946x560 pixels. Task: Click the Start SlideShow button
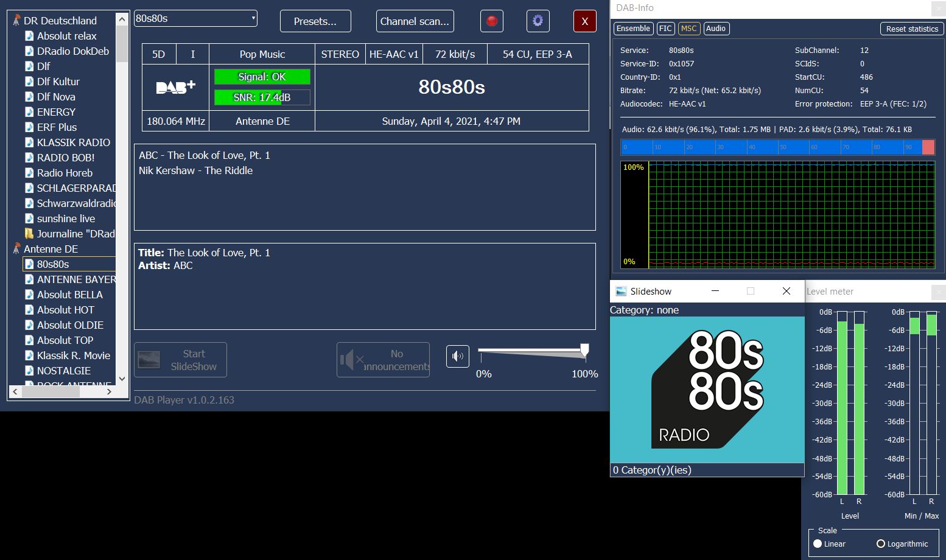(x=181, y=360)
